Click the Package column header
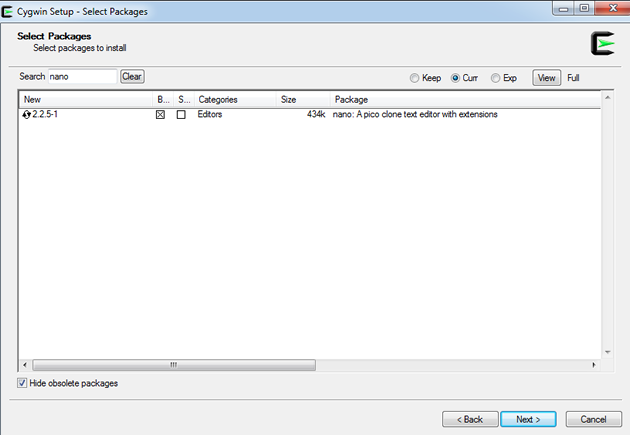The height and width of the screenshot is (435, 630). pos(465,100)
